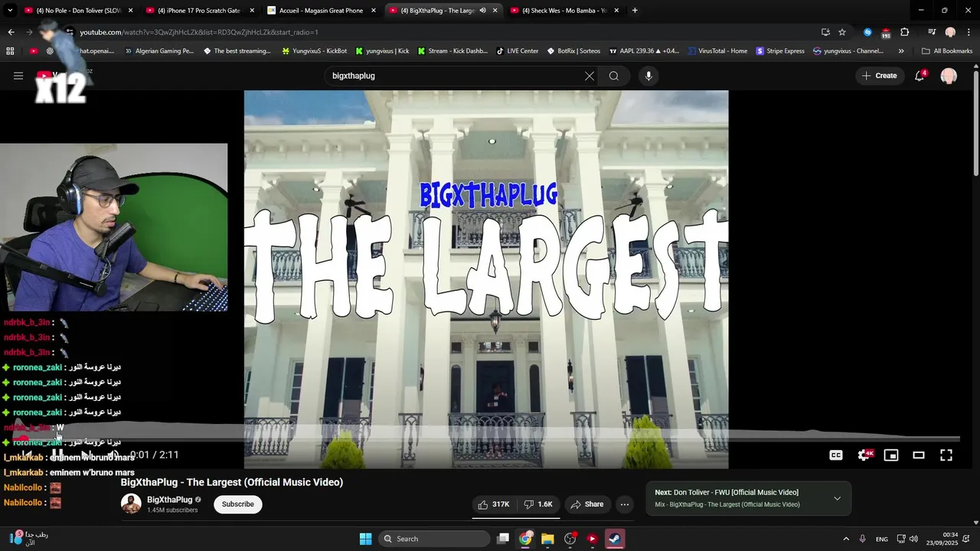This screenshot has height=551, width=980.
Task: Open Stripe Express bookmark
Action: (780, 51)
